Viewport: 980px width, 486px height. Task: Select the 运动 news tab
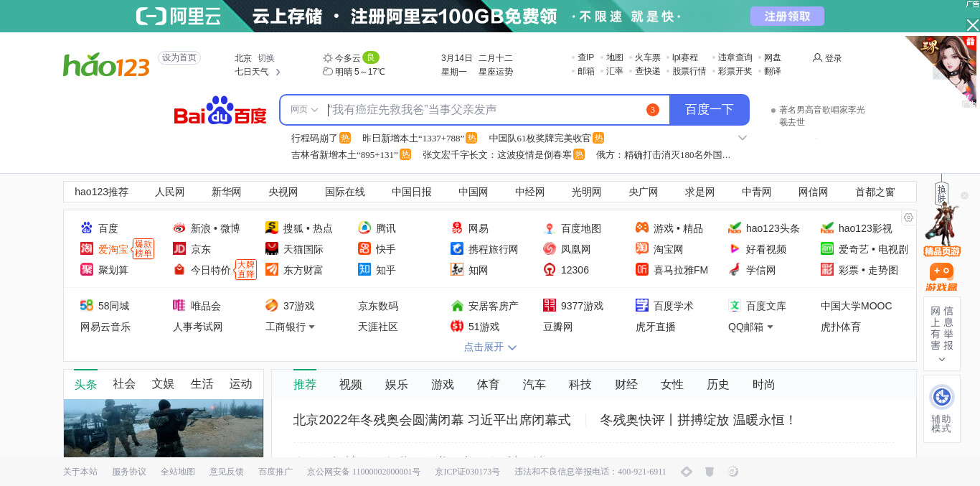coord(240,384)
